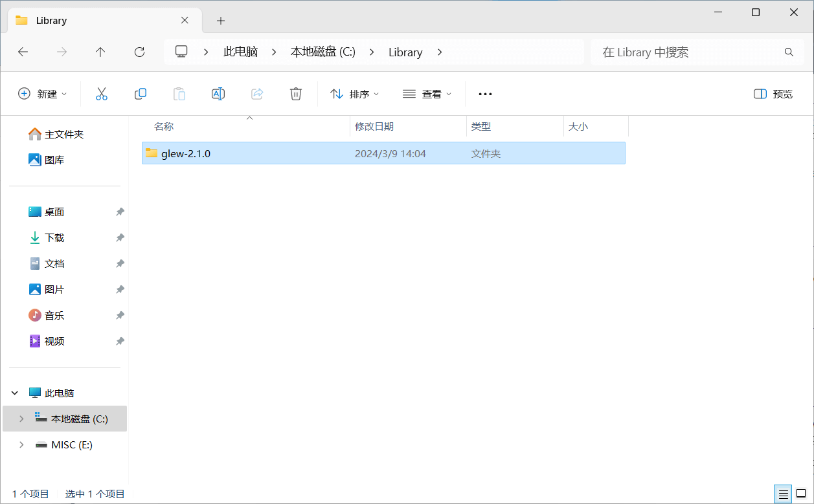Unpin 音乐 using its pin icon
The width and height of the screenshot is (814, 504).
(120, 315)
